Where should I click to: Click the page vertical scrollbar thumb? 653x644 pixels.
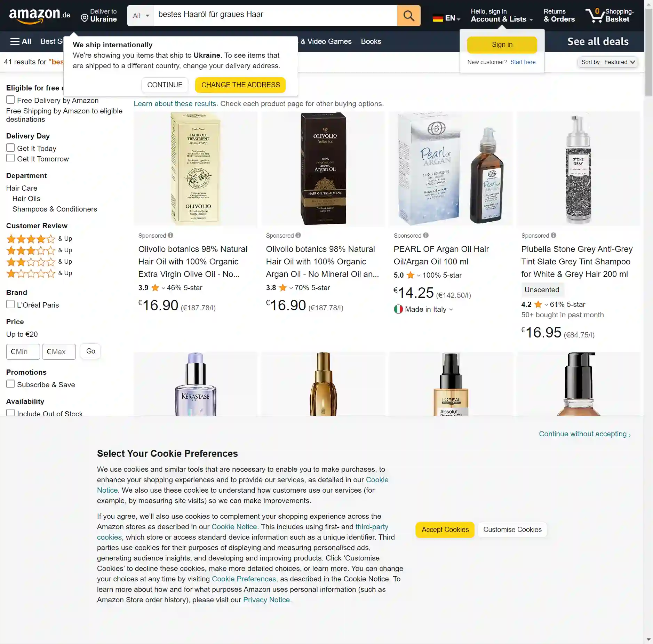648,52
